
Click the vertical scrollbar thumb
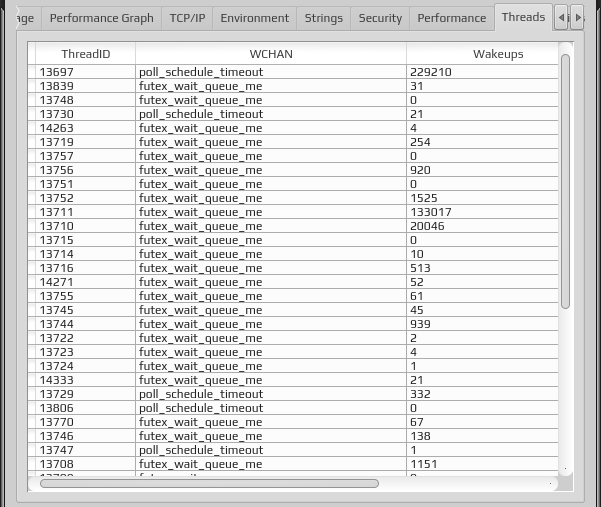point(565,181)
